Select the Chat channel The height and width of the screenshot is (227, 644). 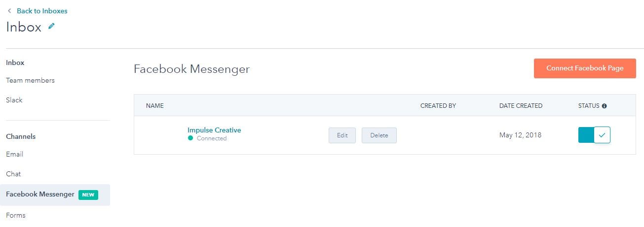[x=13, y=174]
